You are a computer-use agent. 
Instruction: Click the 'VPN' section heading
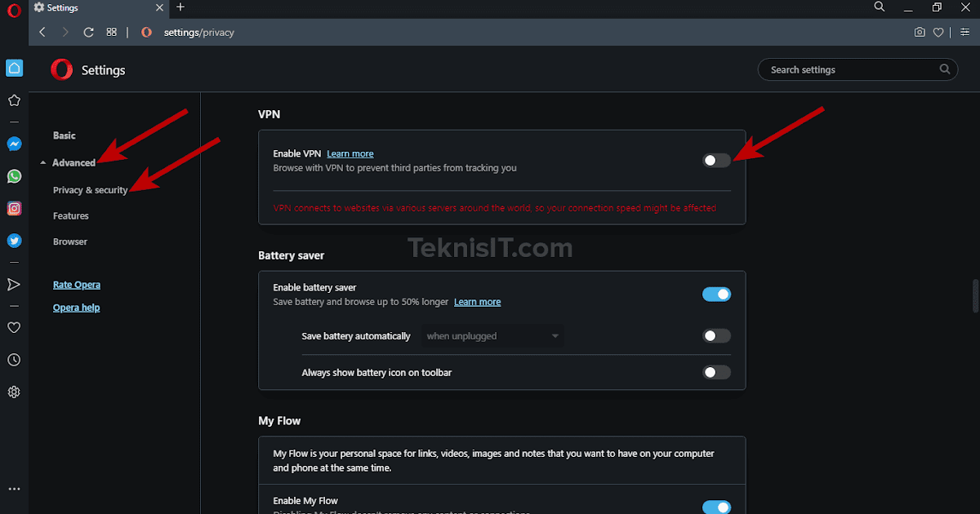click(269, 114)
